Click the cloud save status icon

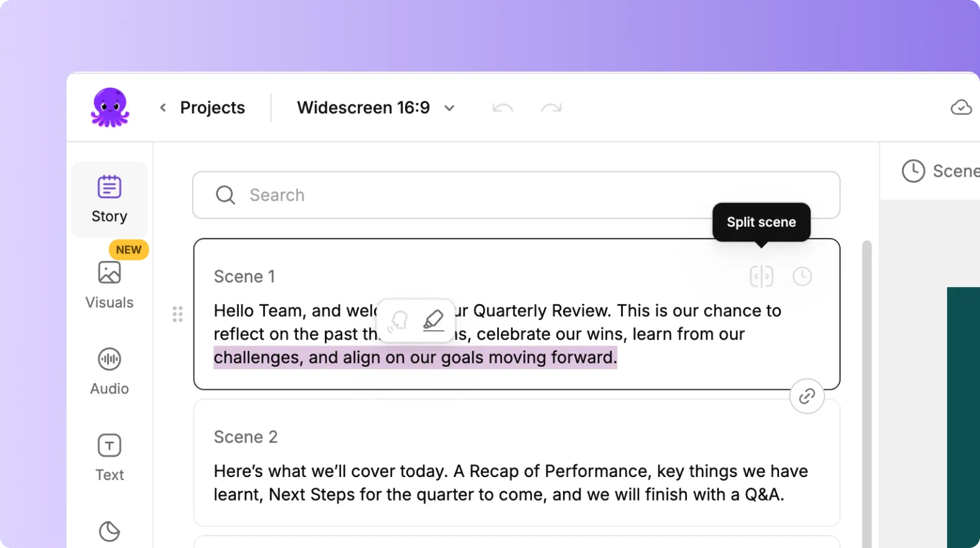[x=961, y=108]
